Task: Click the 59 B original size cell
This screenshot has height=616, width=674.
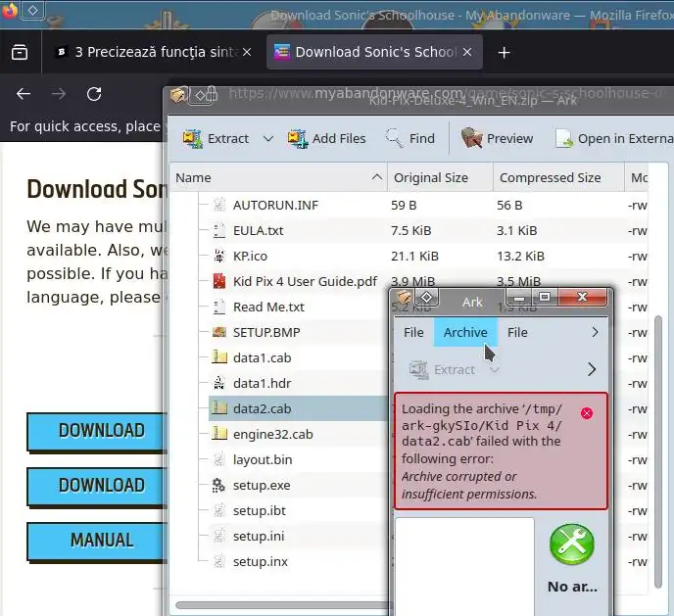Action: 404,205
